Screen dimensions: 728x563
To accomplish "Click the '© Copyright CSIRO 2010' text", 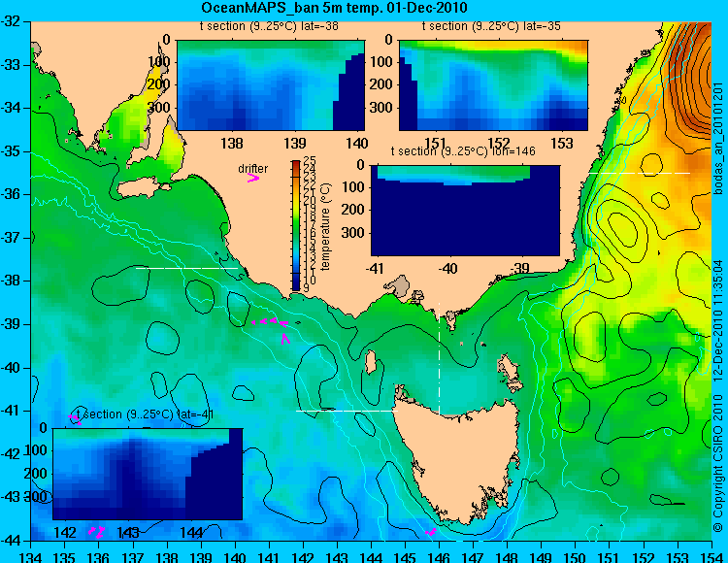I will 718,463.
